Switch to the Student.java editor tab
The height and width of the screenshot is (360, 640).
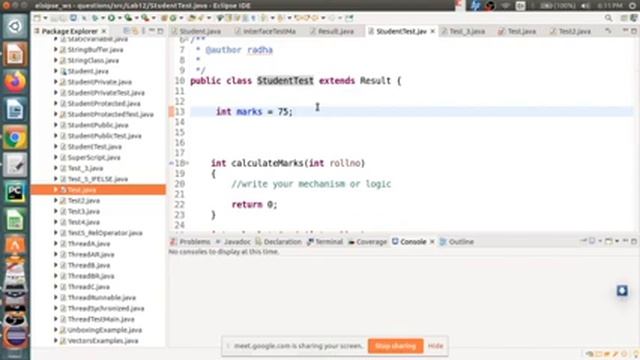click(196, 31)
